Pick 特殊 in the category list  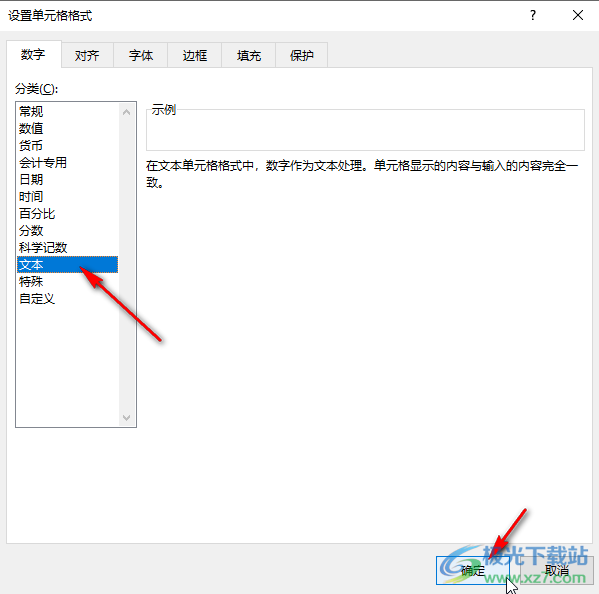68,282
